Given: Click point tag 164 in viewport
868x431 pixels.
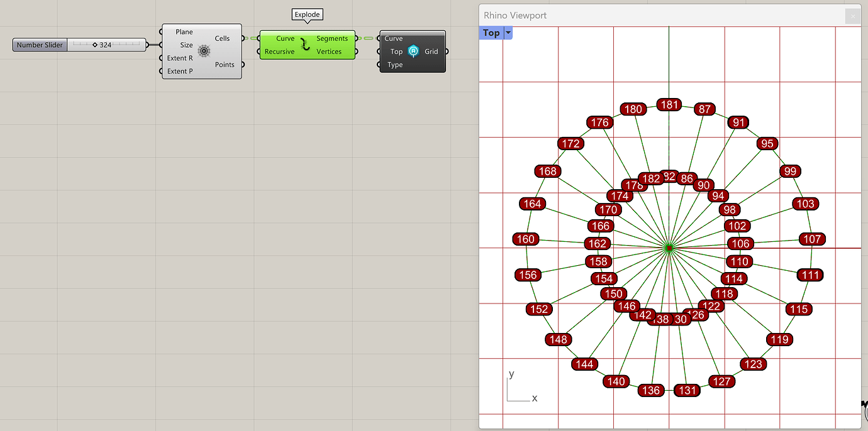Looking at the screenshot, I should pos(532,204).
